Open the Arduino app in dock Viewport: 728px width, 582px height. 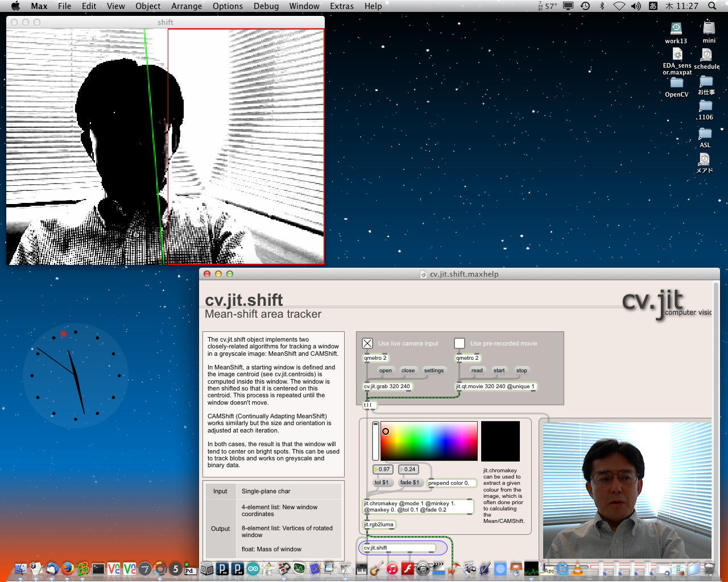coord(253,568)
